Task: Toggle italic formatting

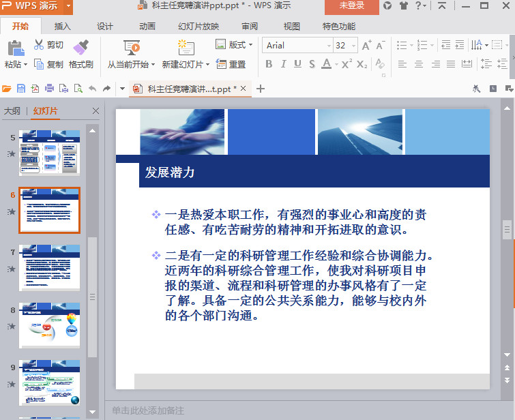Action: (x=283, y=64)
